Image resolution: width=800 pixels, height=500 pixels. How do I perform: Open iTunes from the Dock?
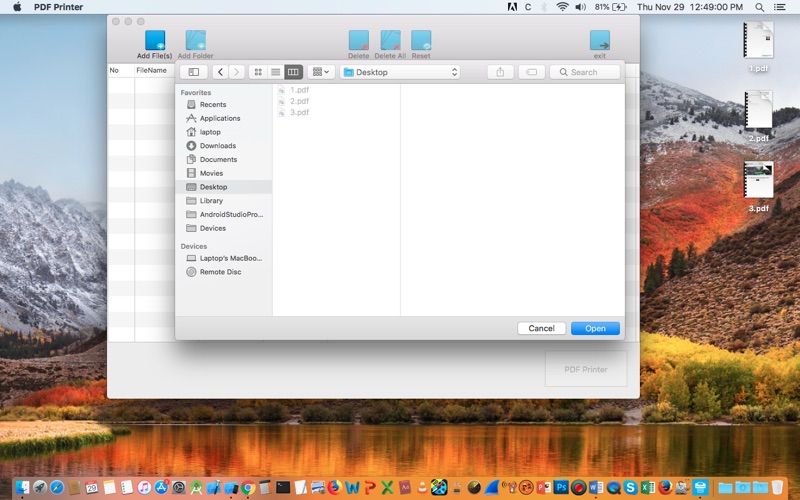coord(144,487)
